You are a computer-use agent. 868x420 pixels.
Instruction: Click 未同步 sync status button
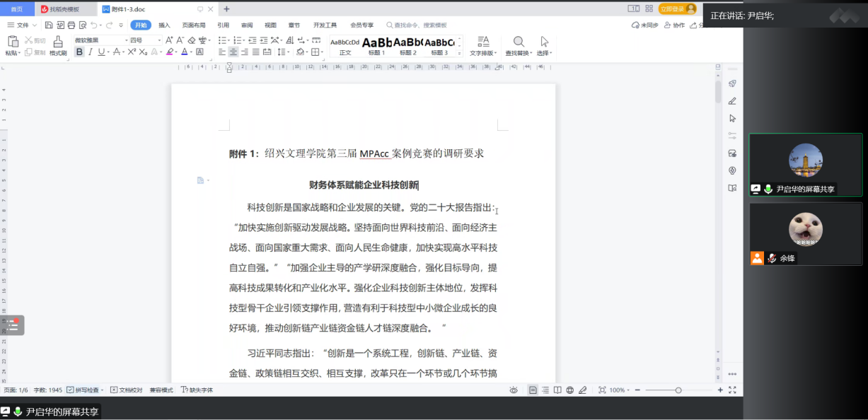[645, 25]
